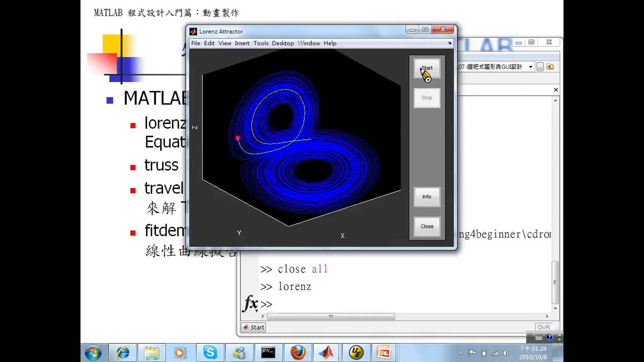Click browse for folder ellipsis button

tap(540, 67)
